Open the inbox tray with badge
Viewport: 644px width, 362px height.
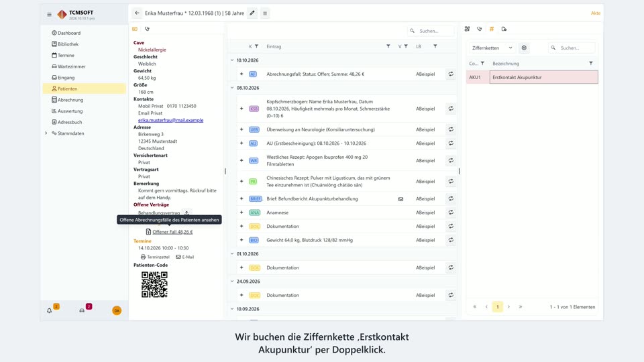[x=82, y=310]
